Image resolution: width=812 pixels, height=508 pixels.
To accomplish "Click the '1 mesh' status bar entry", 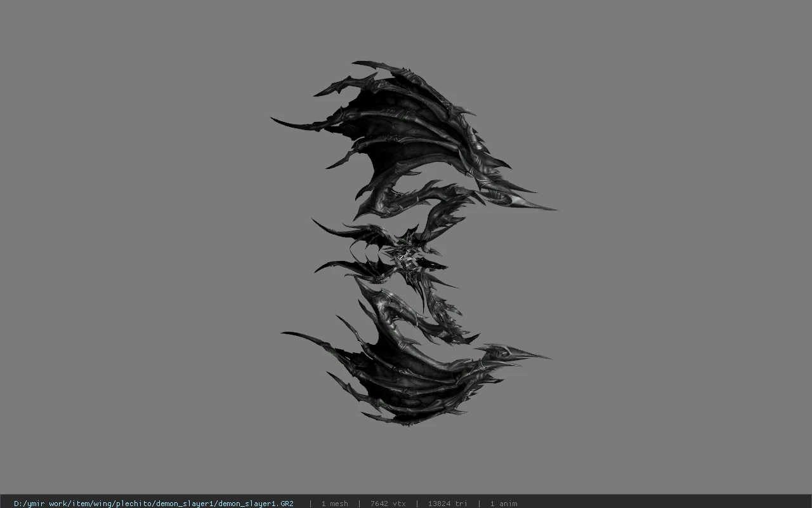I will pos(334,504).
